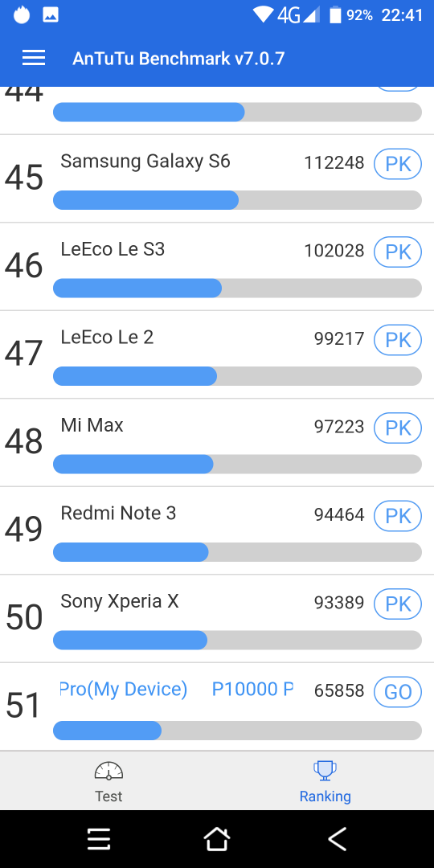Tap the image notification icon in status bar
Screen dimensions: 434x868
point(51,15)
